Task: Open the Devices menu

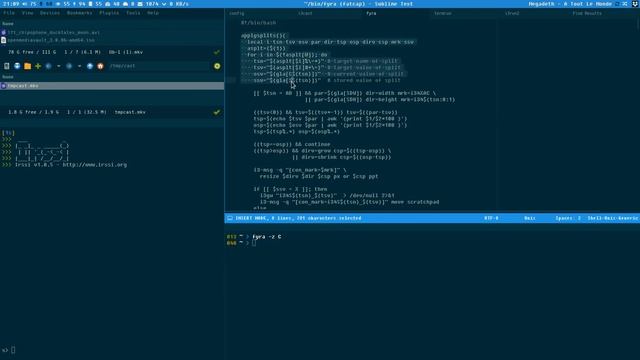Action: coord(50,13)
